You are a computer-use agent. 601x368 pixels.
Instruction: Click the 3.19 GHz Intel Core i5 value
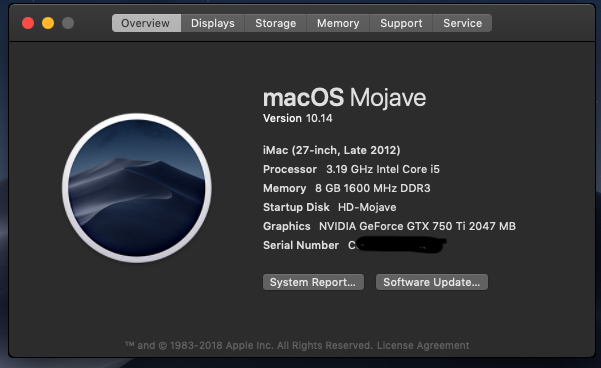[383, 169]
